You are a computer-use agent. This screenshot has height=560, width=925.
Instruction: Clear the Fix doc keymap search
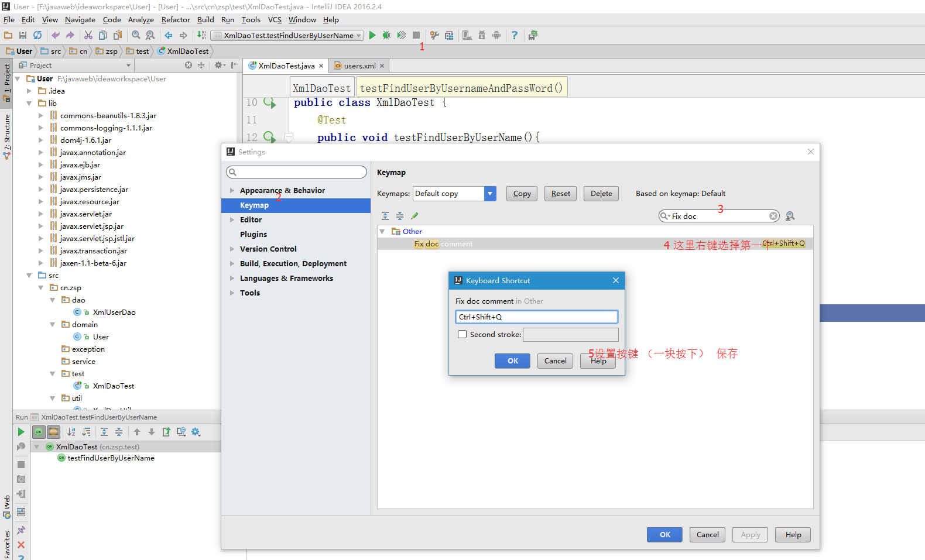tap(773, 216)
